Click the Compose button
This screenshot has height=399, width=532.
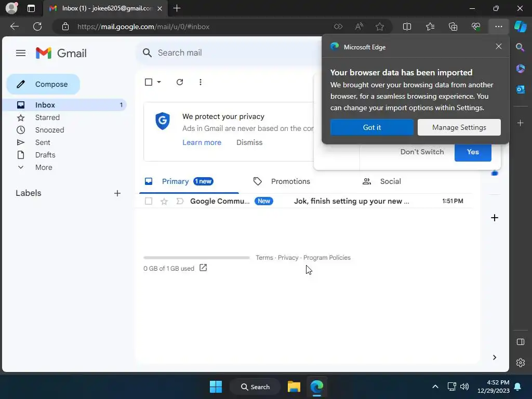tap(44, 84)
